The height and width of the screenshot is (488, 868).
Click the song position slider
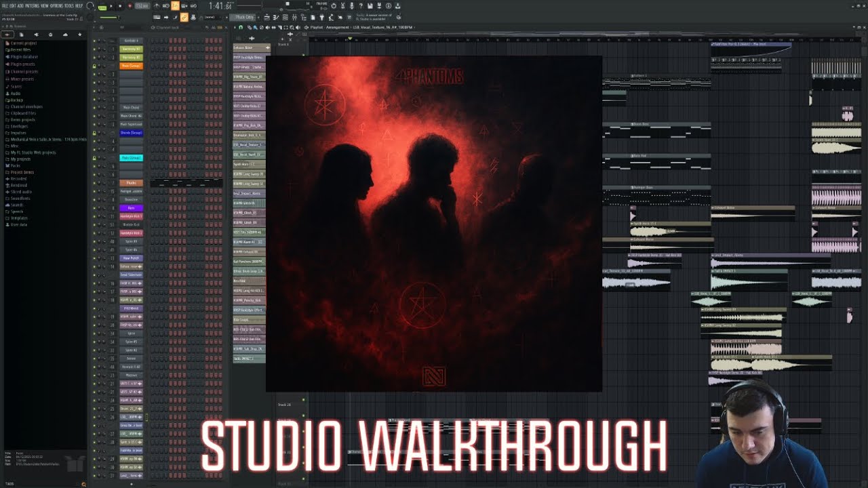coord(249,5)
